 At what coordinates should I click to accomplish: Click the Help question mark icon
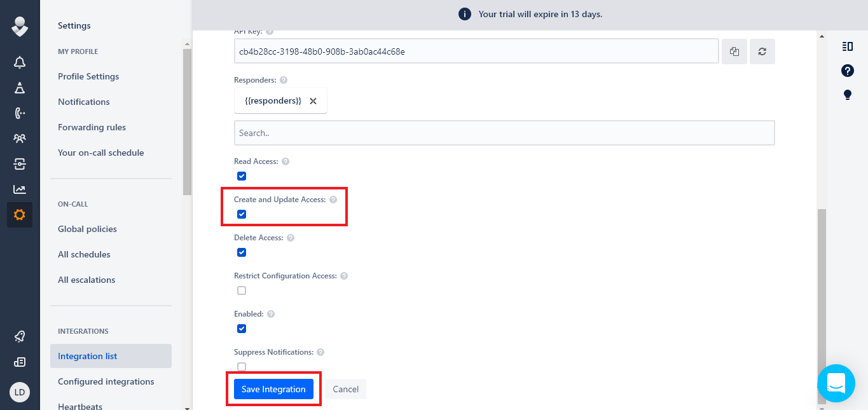point(847,71)
